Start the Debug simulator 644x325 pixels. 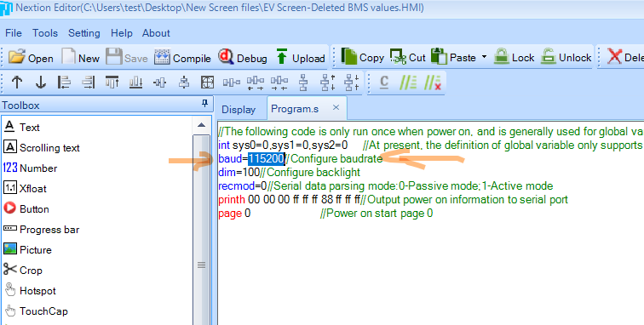242,58
